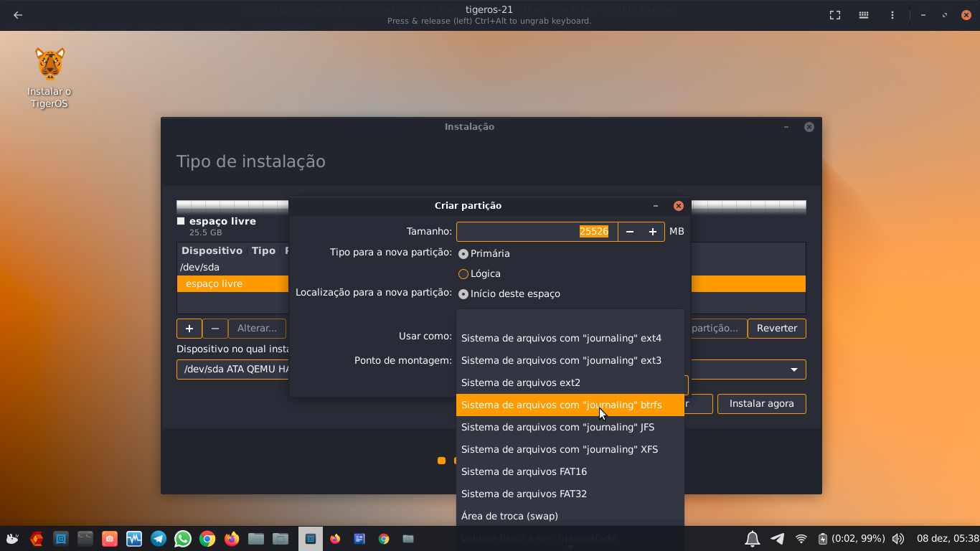Open the viewer's three-dot menu

pos(892,15)
